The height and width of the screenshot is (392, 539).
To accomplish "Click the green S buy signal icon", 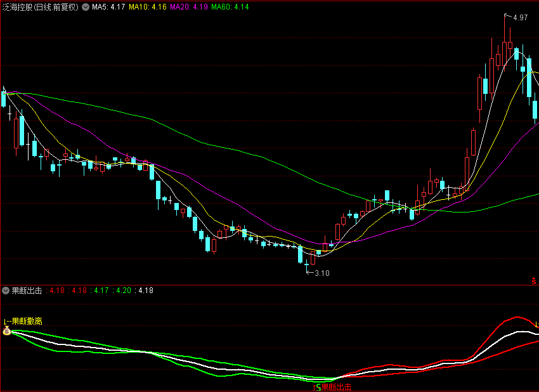I will pyautogui.click(x=318, y=388).
